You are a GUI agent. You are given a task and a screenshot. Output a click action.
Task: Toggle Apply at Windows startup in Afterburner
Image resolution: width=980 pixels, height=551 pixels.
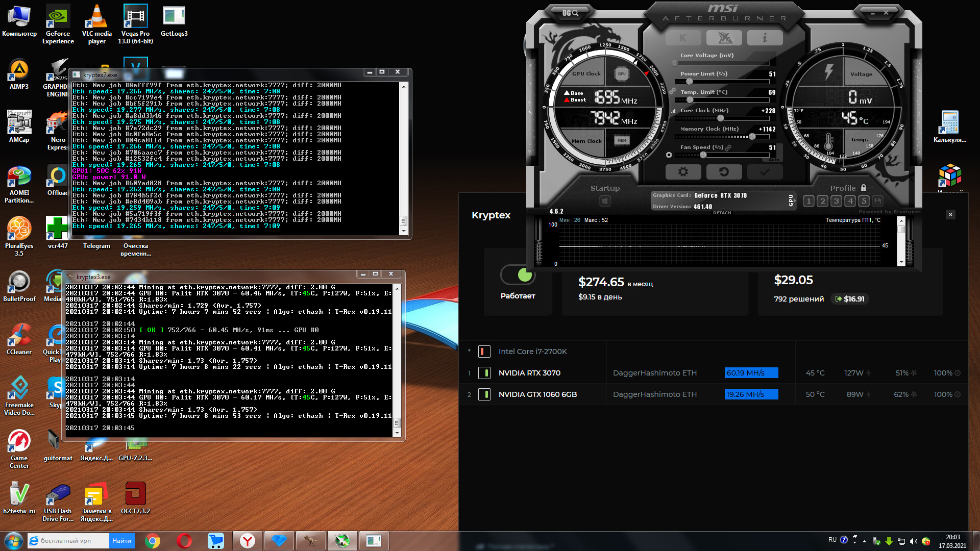pos(605,201)
